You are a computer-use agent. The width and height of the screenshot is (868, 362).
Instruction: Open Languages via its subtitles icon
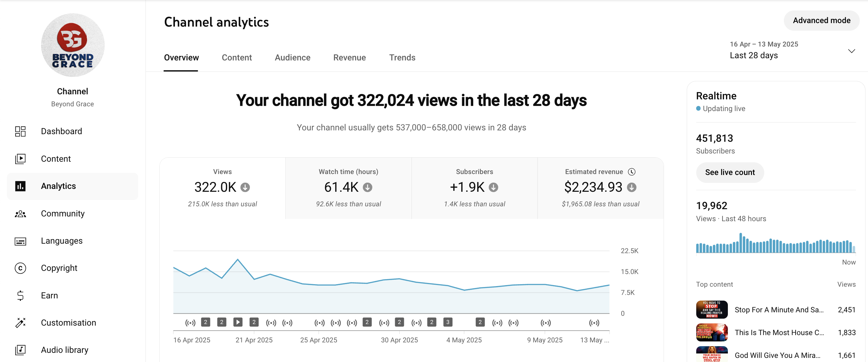(x=20, y=241)
